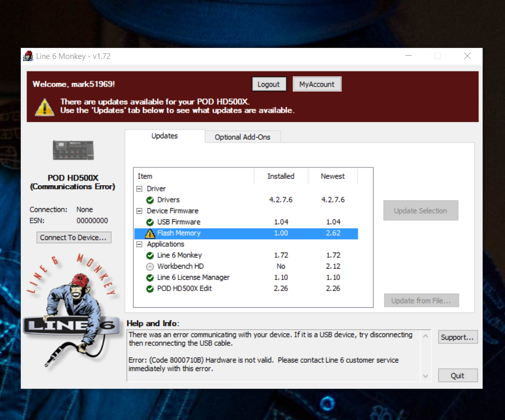Click the POD HD500X device image

point(73,150)
